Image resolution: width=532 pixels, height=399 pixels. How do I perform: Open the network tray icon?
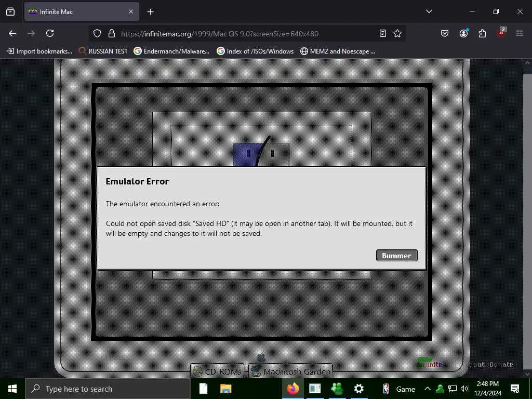(453, 389)
